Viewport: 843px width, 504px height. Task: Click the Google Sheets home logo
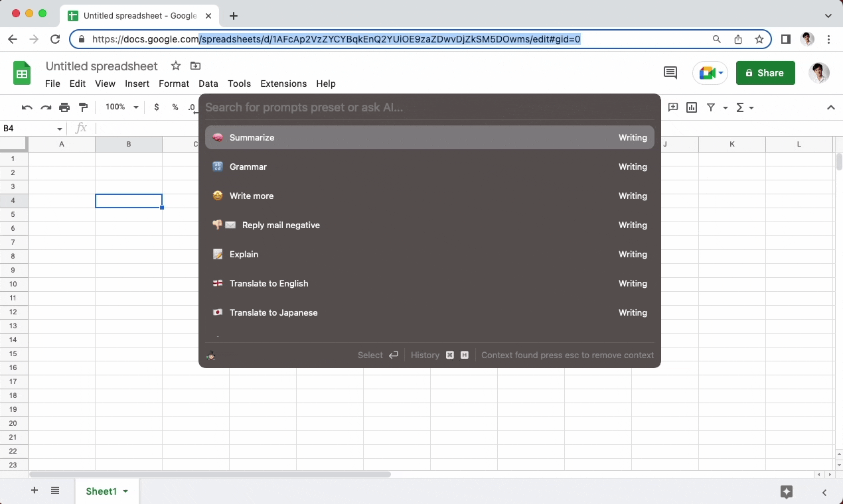[23, 73]
